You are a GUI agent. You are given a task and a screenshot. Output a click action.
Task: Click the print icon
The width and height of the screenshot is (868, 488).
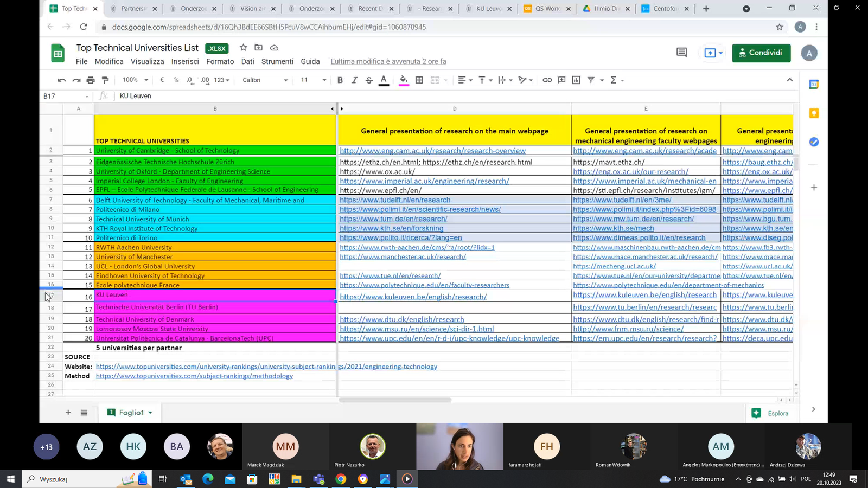[x=91, y=80]
